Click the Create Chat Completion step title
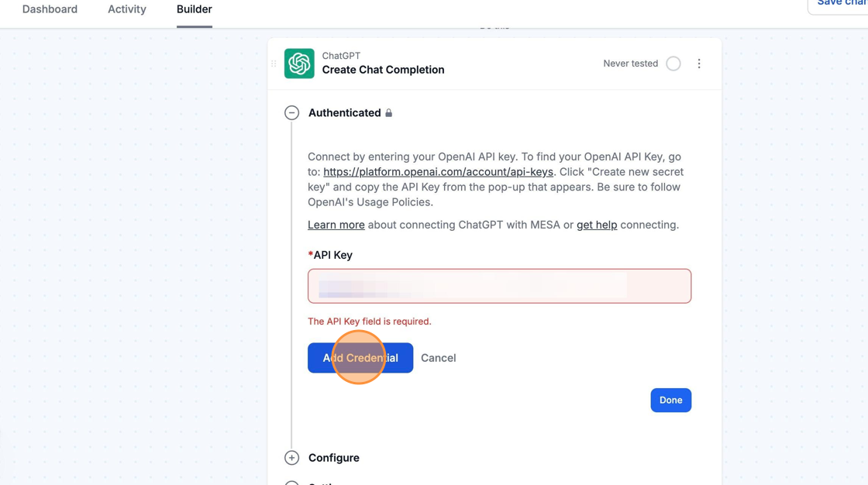The height and width of the screenshot is (485, 868). coord(383,70)
